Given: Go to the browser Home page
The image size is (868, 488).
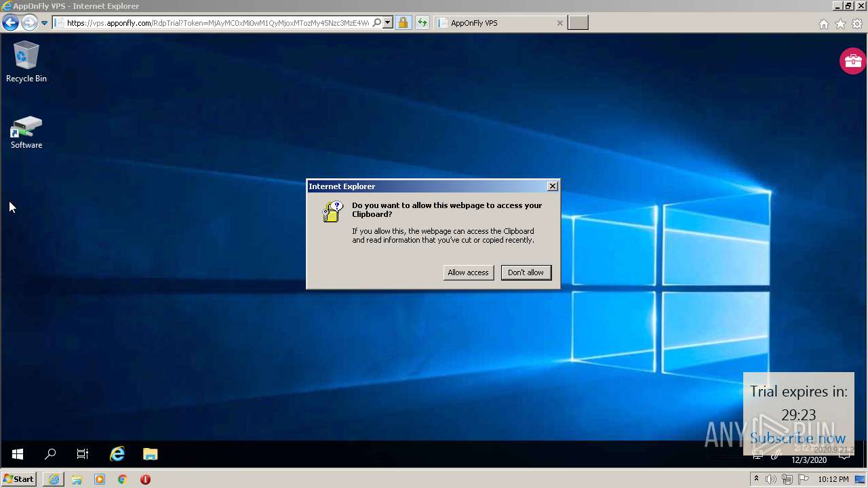Looking at the screenshot, I should pos(823,24).
